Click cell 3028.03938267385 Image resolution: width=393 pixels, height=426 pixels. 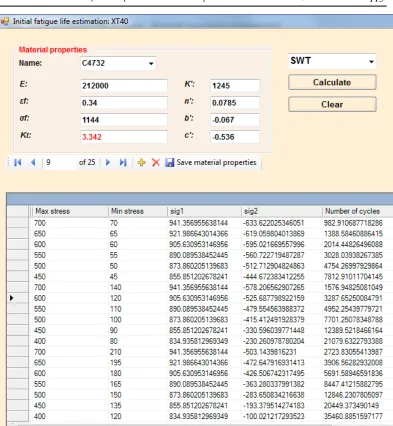pyautogui.click(x=358, y=255)
